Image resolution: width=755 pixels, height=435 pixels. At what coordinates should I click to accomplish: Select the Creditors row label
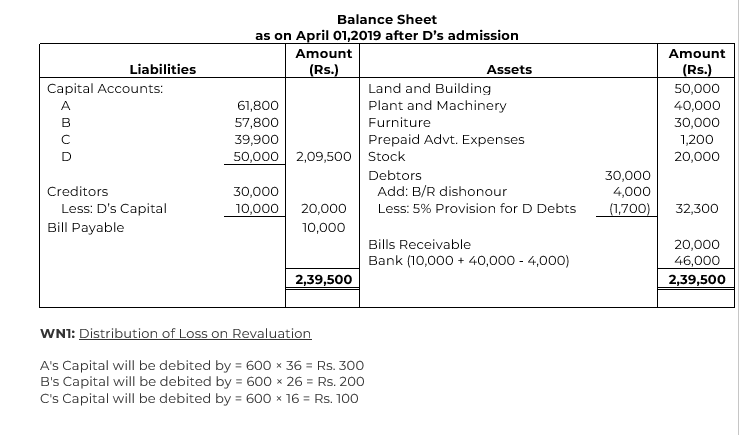pos(78,192)
